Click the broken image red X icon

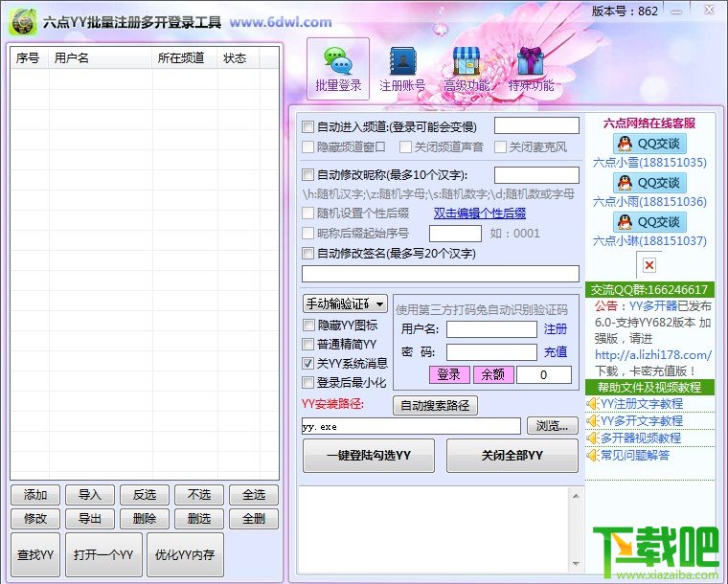click(x=649, y=265)
